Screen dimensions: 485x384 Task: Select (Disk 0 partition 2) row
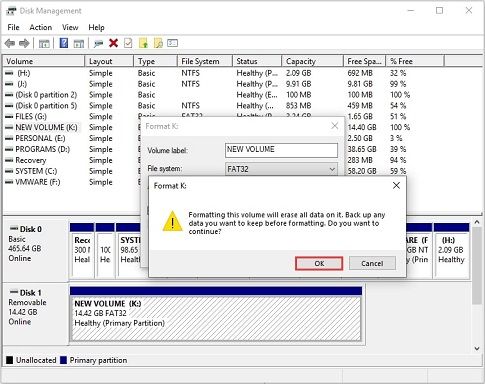41,95
